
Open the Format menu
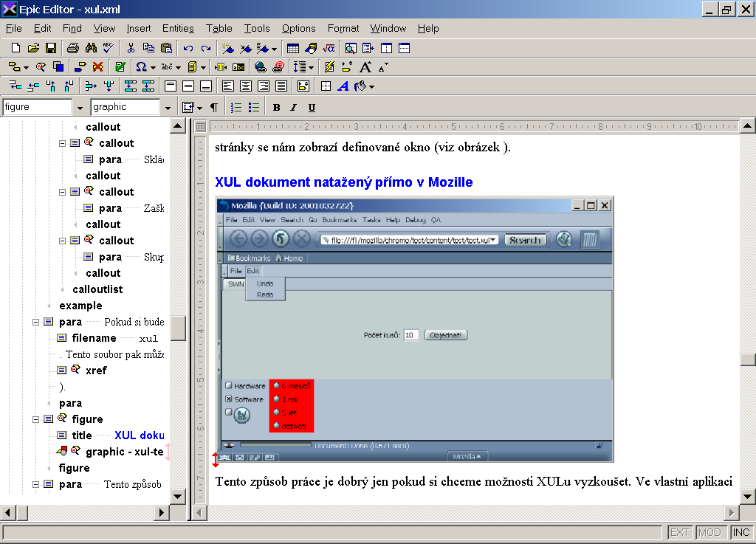(x=343, y=29)
